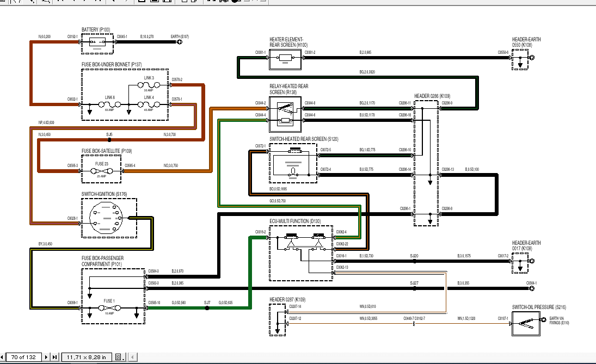Screen dimensions: 596x364
Task: Click the wire label 'BO,0.5D,1695'
Action: [x=278, y=189]
